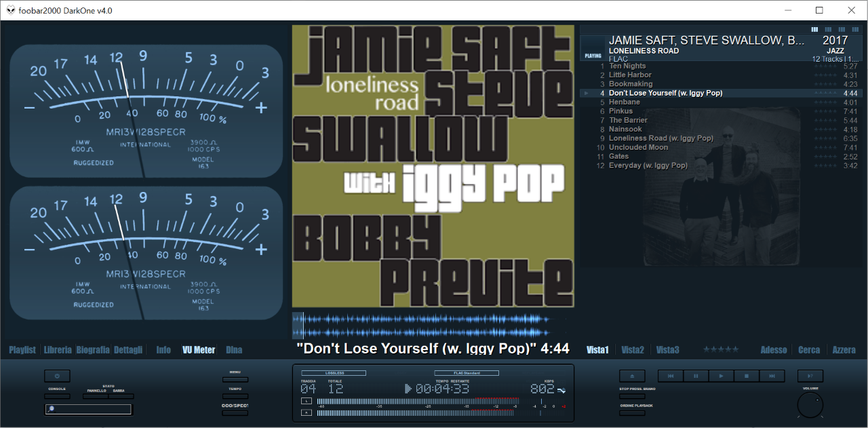Image resolution: width=868 pixels, height=428 pixels.
Task: Select track 'Pinkus'
Action: (722, 111)
